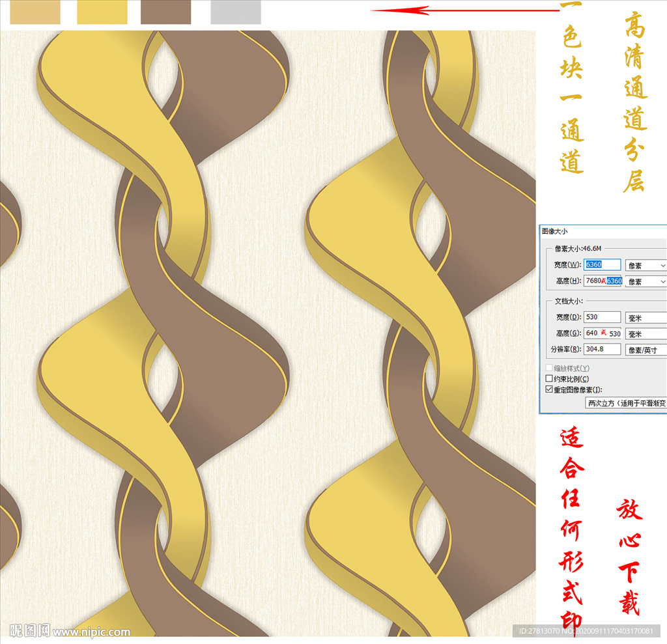667x644 pixels.
Task: Open the pixel height unit dropdown 像素
Action: tap(646, 281)
